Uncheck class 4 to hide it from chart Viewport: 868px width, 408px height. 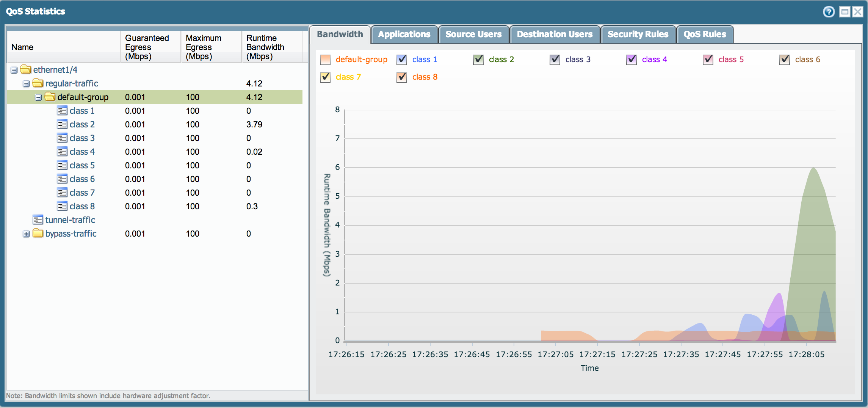[x=631, y=60]
